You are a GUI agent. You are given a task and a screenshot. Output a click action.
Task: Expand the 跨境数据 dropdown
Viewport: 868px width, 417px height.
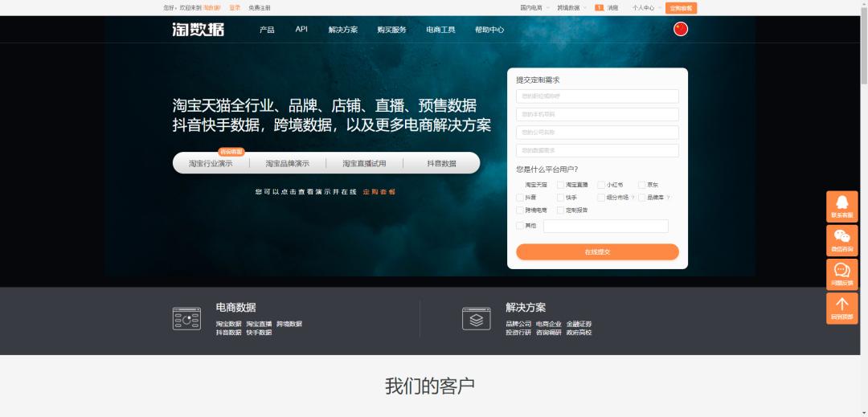(x=572, y=8)
